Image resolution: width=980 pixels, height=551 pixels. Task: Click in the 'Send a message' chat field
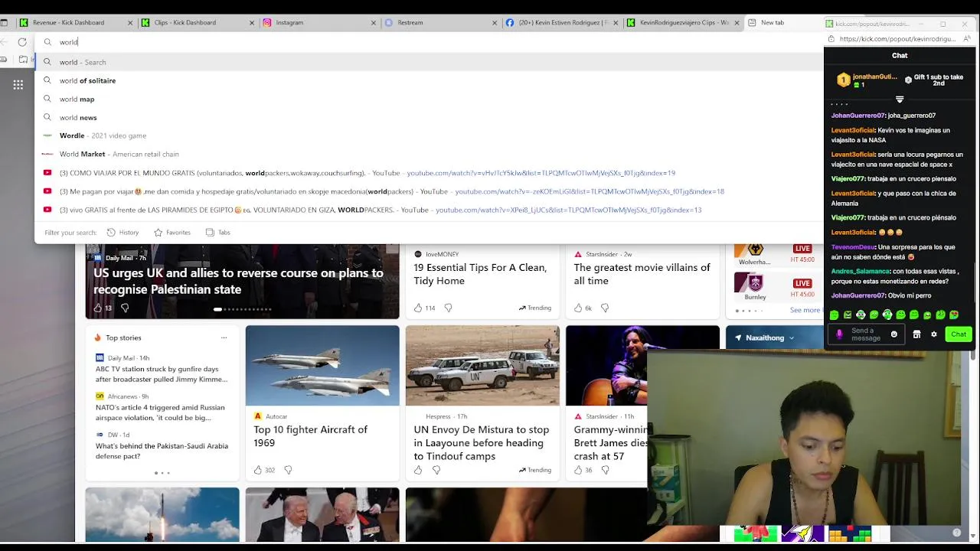pyautogui.click(x=866, y=334)
